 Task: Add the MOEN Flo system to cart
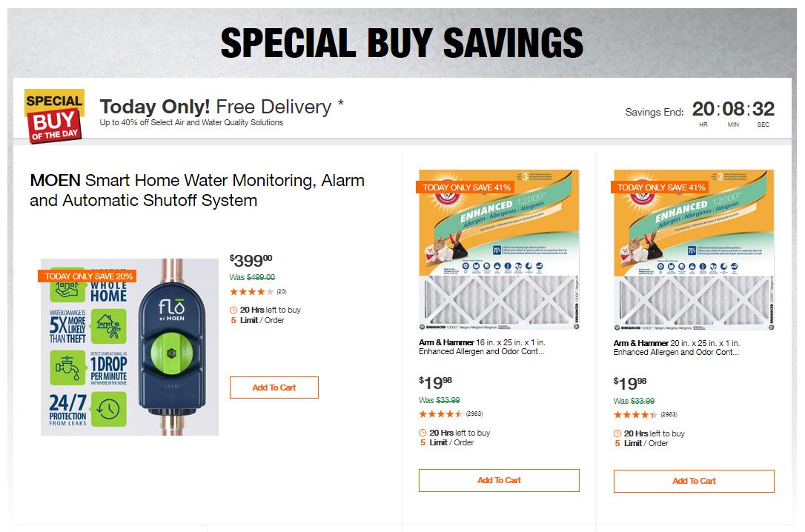(x=274, y=388)
